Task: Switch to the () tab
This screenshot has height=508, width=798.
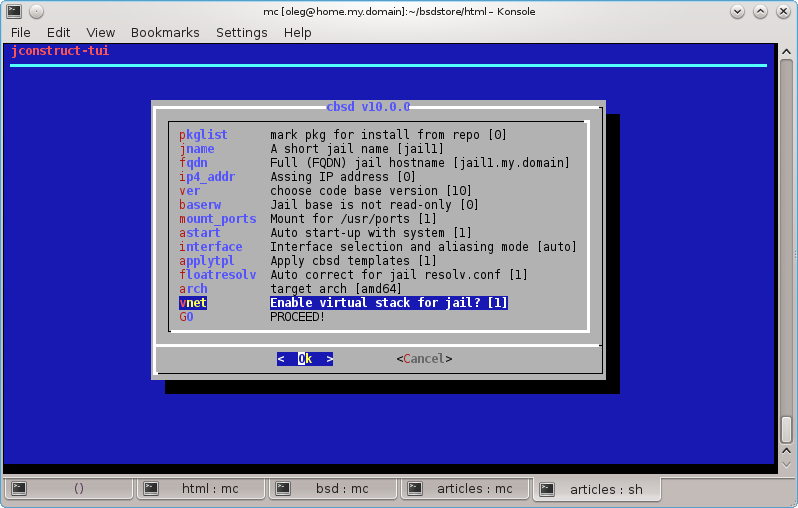Action: (x=69, y=489)
